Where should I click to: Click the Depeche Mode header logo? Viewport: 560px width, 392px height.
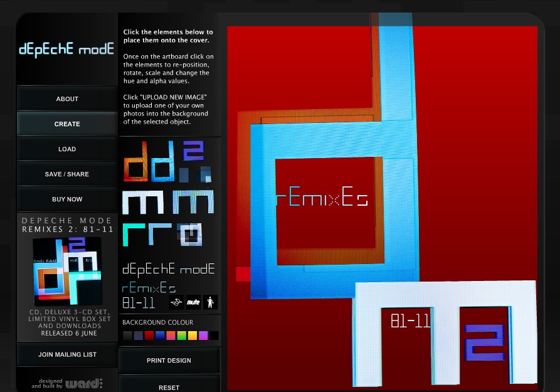pyautogui.click(x=66, y=50)
